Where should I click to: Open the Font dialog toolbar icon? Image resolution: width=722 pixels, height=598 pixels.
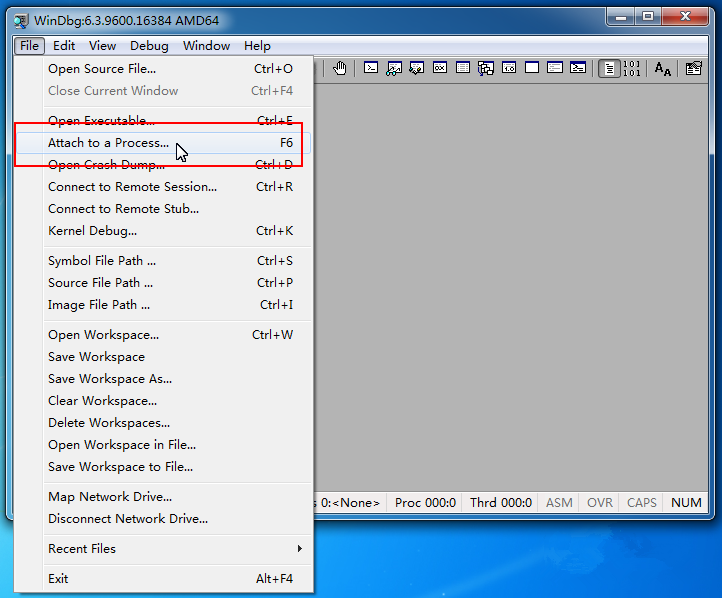[663, 69]
